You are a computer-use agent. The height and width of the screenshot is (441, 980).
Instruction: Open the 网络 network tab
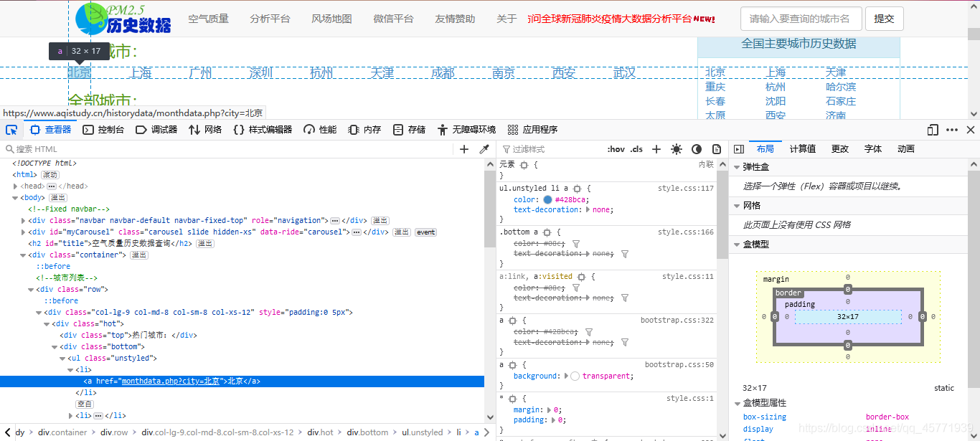pyautogui.click(x=205, y=130)
